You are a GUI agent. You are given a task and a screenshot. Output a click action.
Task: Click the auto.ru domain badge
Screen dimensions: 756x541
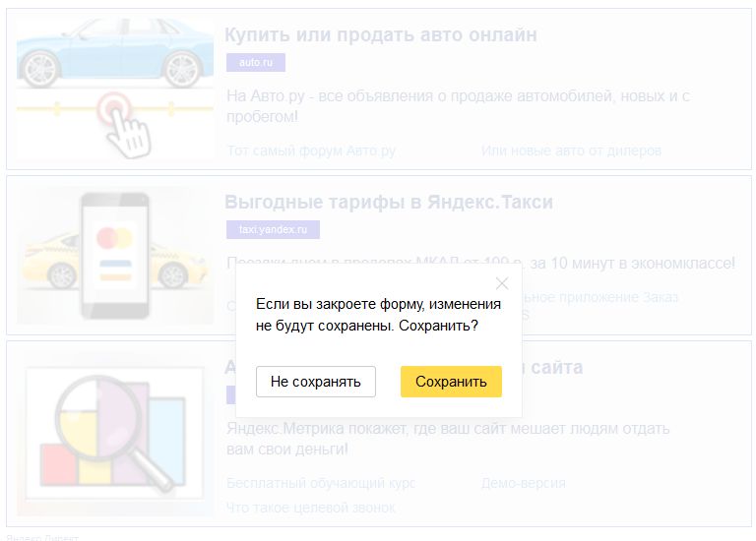(256, 63)
